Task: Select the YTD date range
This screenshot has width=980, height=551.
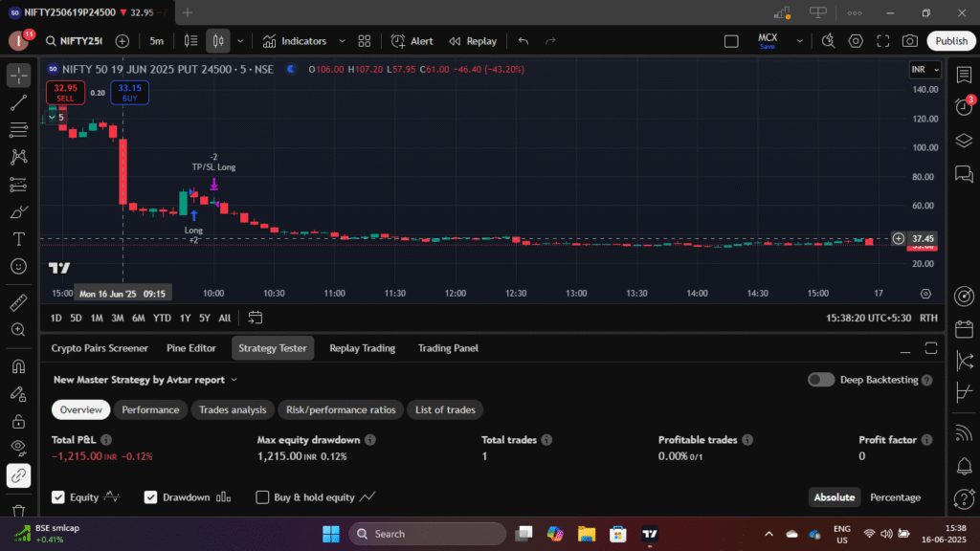Action: click(162, 318)
